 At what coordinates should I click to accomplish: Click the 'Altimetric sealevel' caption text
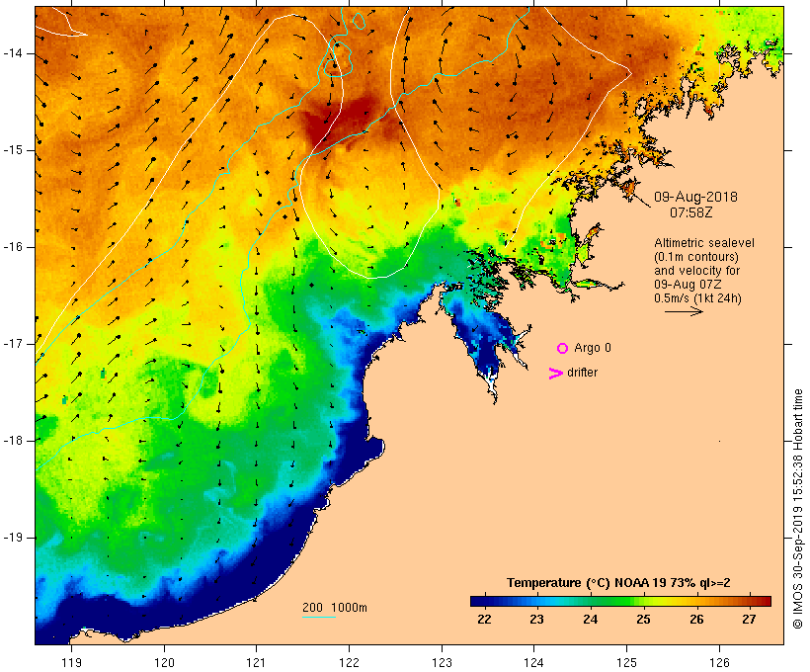[x=704, y=243]
